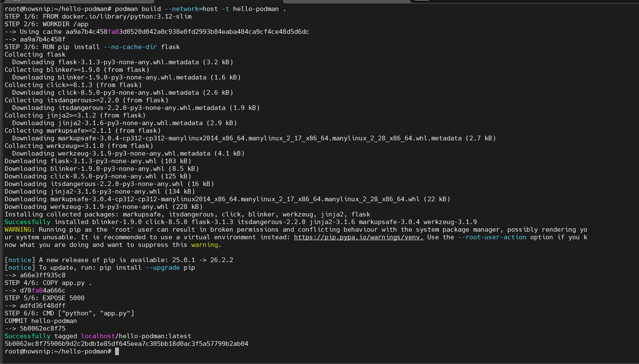This screenshot has height=364, width=639.
Task: Click 'STEP 3/6: RUN pip install' line
Action: [92, 47]
